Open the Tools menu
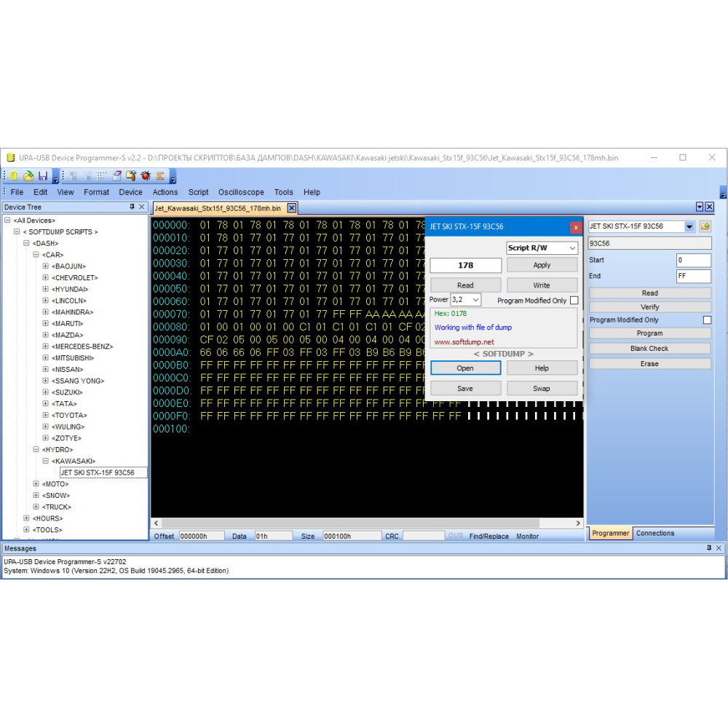 283,192
